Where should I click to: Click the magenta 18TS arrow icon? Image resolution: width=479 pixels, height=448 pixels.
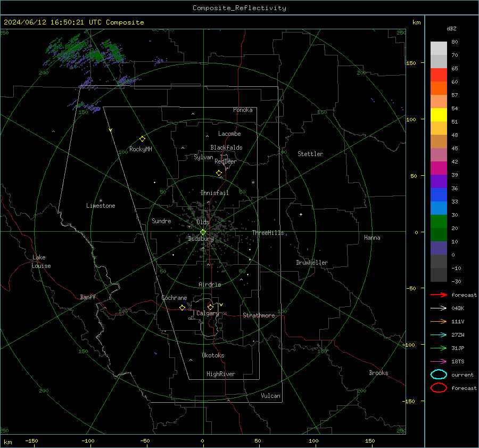click(439, 362)
